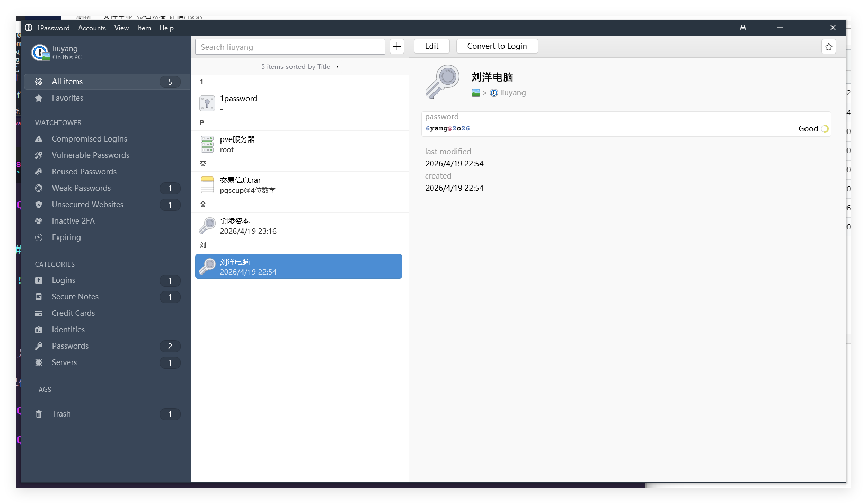Click the Inactive 2FA icon
This screenshot has width=867, height=504.
(x=39, y=221)
